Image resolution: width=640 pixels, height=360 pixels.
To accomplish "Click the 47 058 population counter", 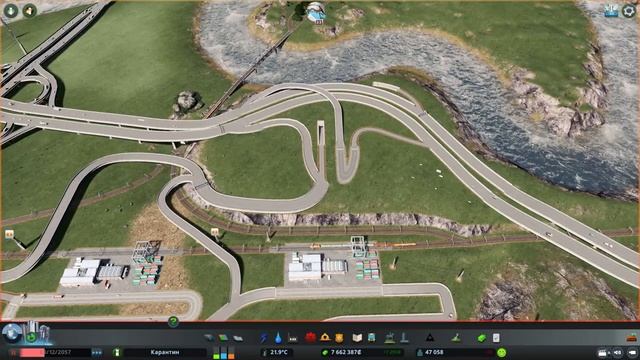I will 434,352.
